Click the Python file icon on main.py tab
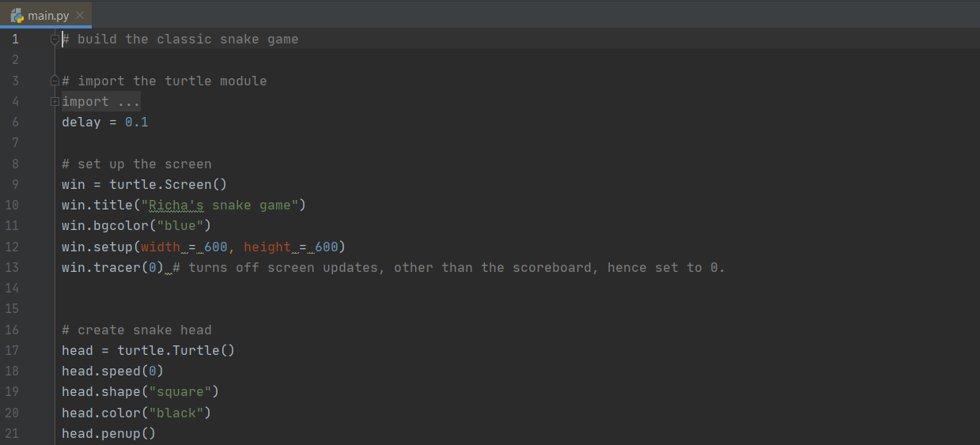The height and width of the screenshot is (445, 980). click(x=17, y=15)
